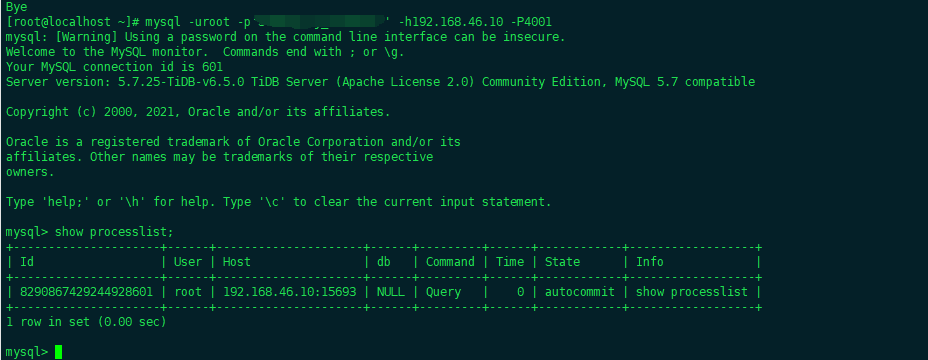Image resolution: width=928 pixels, height=360 pixels.
Task: Click the 'State' column header
Action: tap(562, 262)
